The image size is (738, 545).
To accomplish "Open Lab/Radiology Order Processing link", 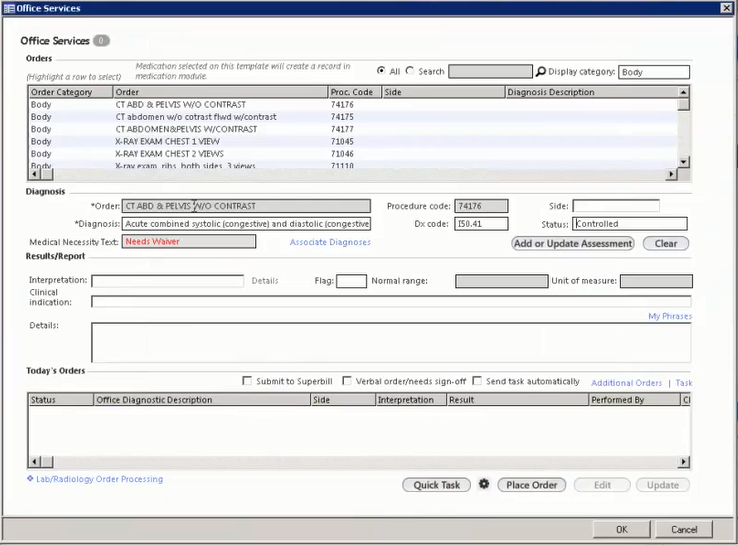I will click(x=99, y=479).
